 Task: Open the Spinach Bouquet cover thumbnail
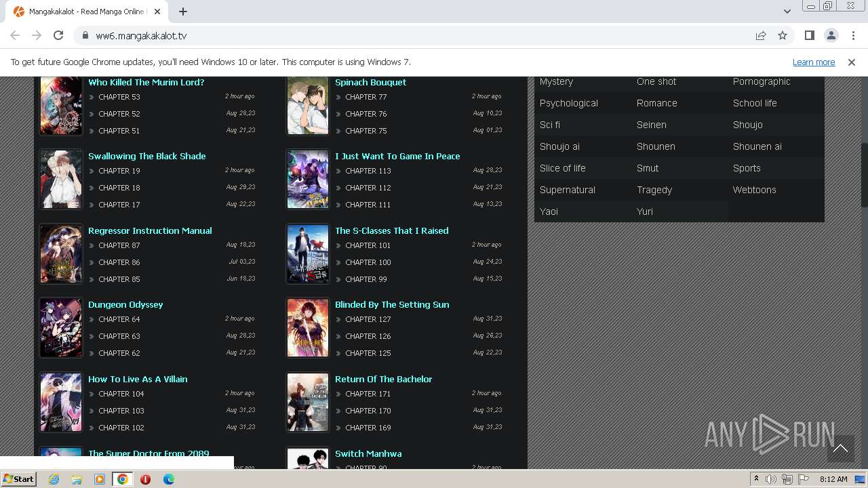pos(308,105)
